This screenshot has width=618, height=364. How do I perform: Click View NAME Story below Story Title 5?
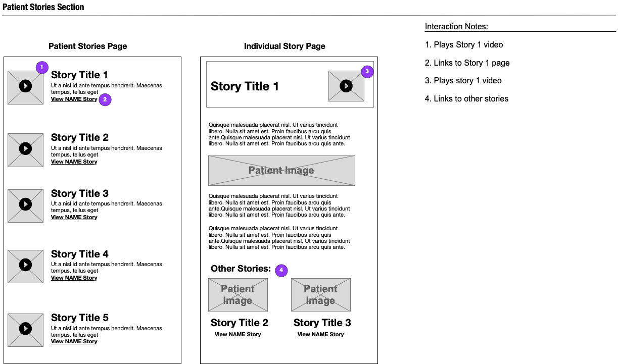[x=74, y=341]
